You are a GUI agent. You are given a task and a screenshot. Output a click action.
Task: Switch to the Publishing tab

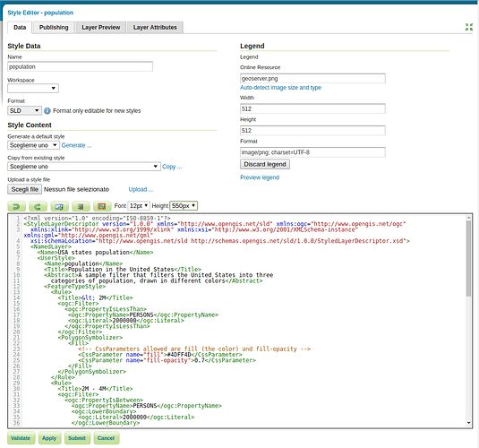54,28
